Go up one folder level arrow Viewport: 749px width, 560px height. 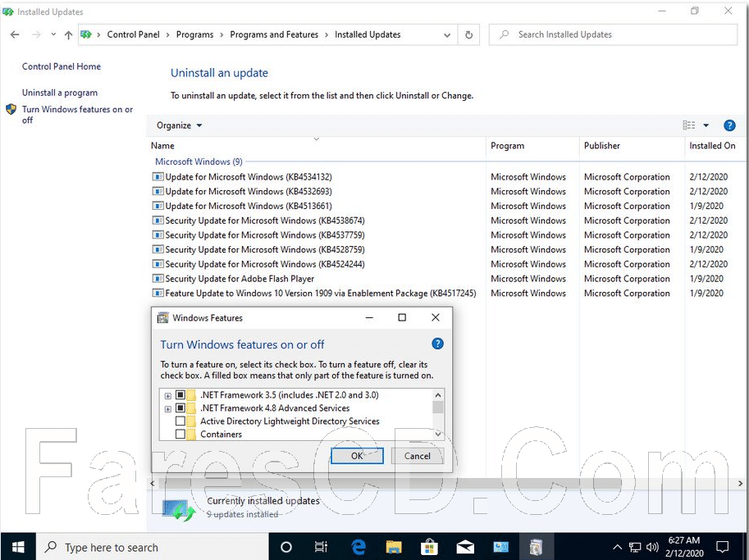click(x=68, y=34)
